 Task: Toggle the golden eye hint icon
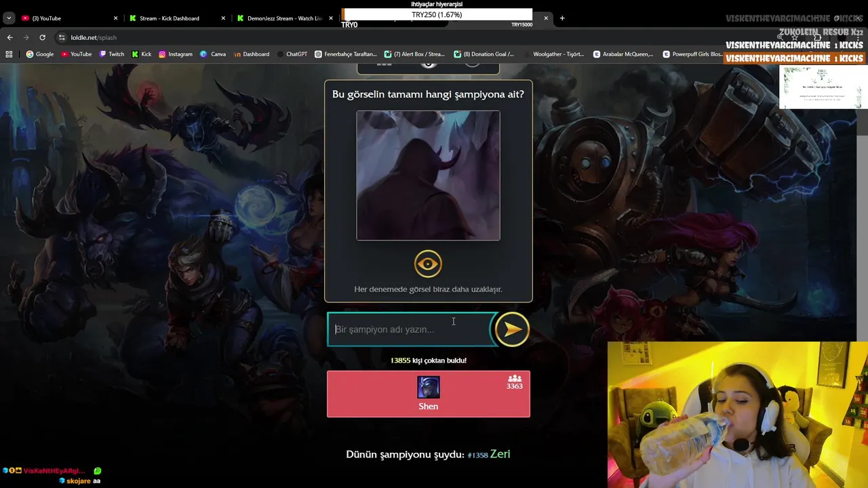coord(428,264)
